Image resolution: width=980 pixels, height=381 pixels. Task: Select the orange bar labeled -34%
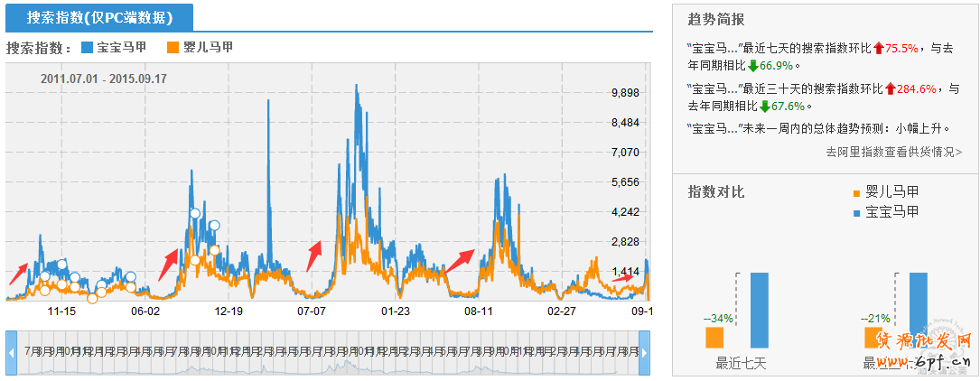714,337
